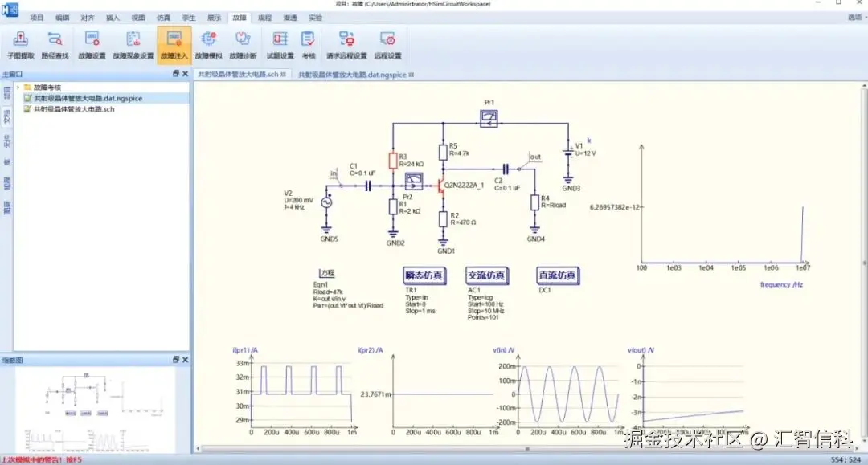Image resolution: width=868 pixels, height=465 pixels.
Task: Float the 缩略图 thumbnail panel
Action: point(176,360)
